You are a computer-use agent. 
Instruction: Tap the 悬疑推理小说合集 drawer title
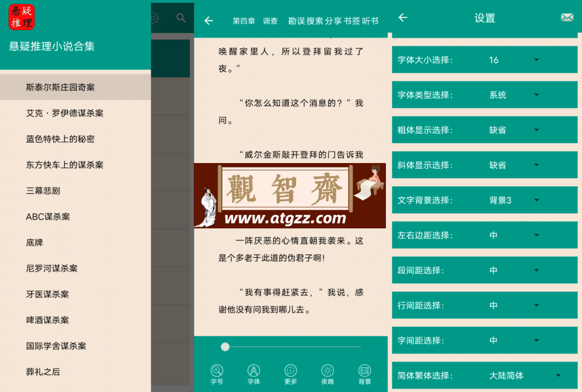pyautogui.click(x=52, y=47)
